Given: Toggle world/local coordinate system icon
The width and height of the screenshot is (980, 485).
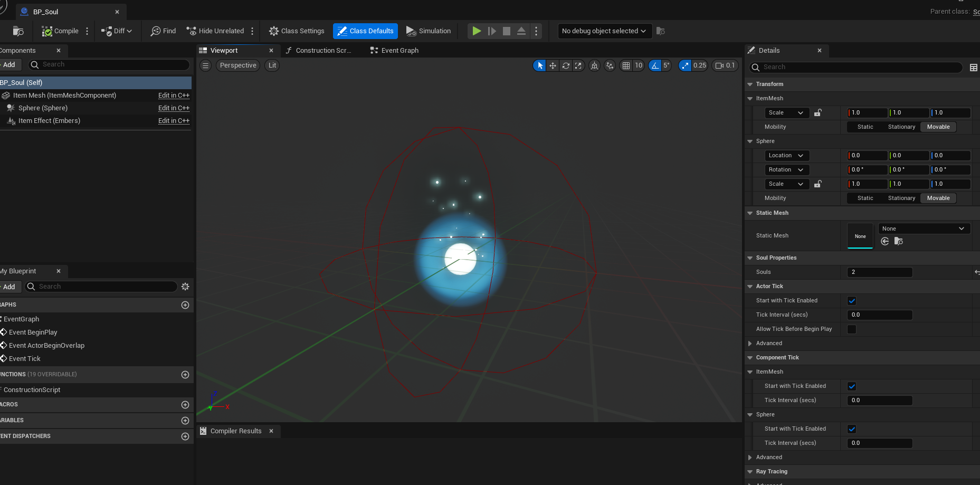Looking at the screenshot, I should click(x=595, y=65).
